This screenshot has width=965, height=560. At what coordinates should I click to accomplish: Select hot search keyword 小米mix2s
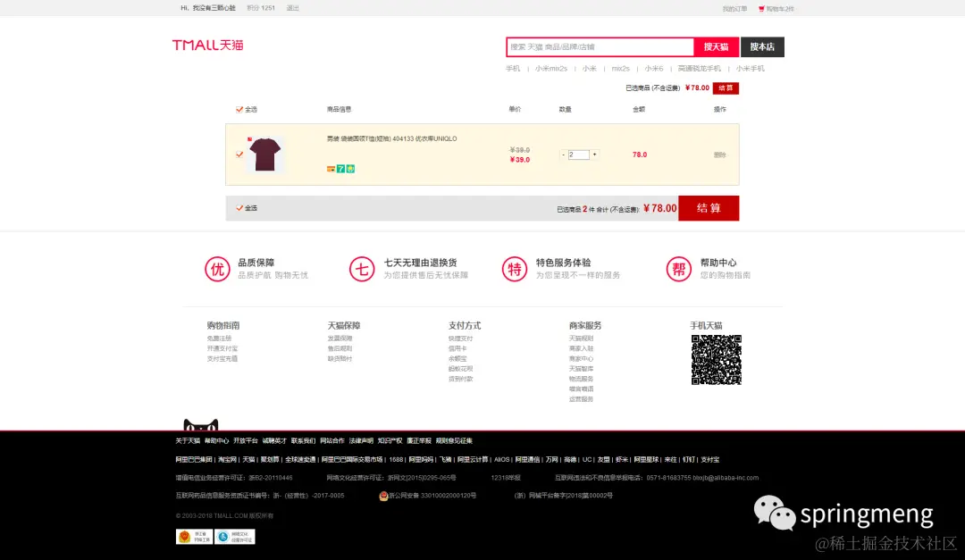coord(550,68)
